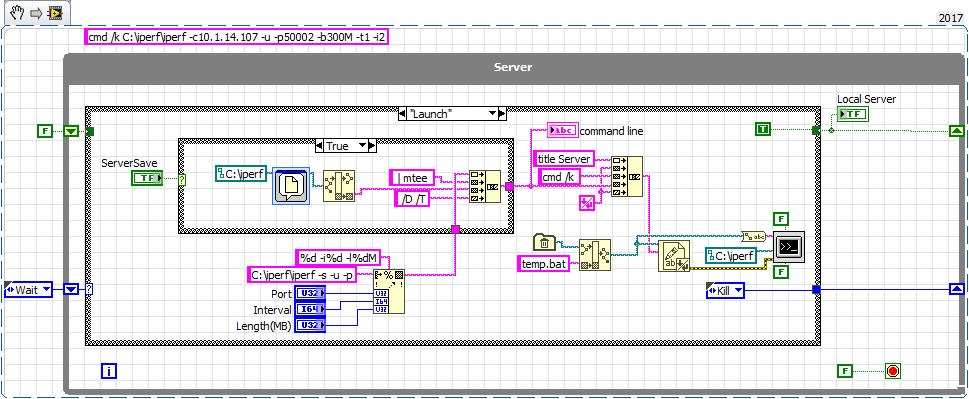Click the Format Into String function node
Viewport: 969px width, 399px height.
click(389, 292)
